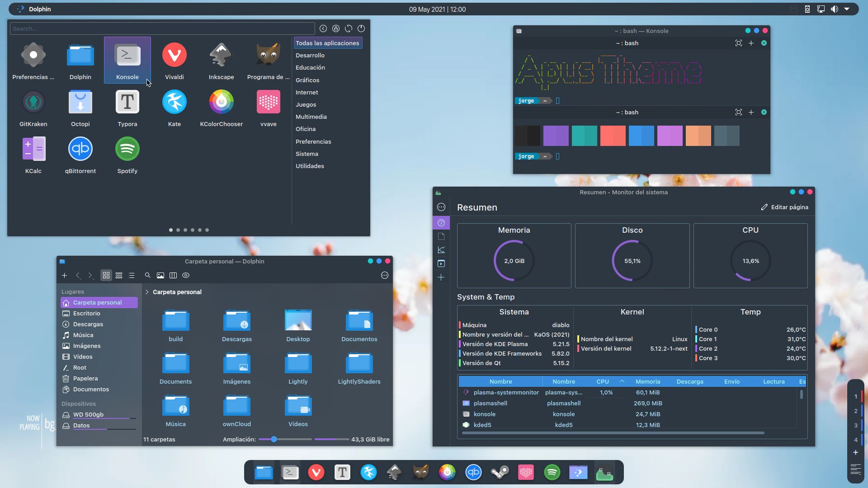
Task: Open the history graph page in System Monitor sidebar
Action: click(441, 249)
